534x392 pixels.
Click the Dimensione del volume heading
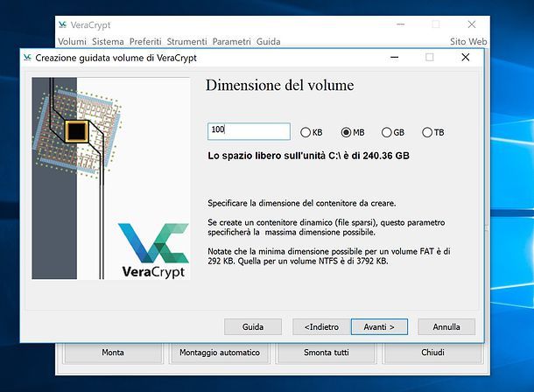(x=279, y=85)
